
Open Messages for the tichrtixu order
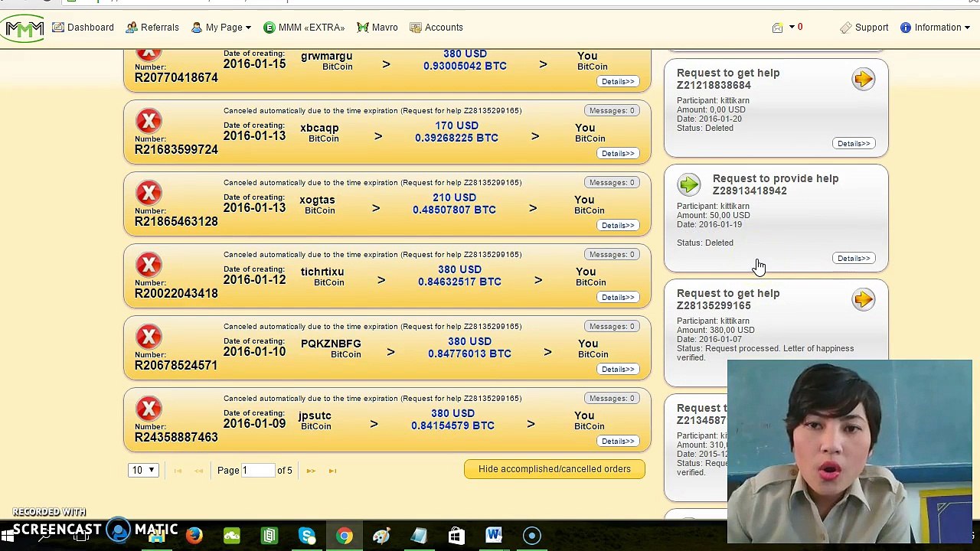click(612, 255)
